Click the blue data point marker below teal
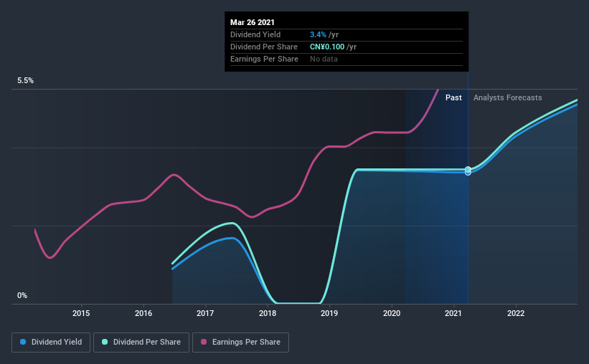Viewport: 589px width, 364px height. [x=468, y=173]
